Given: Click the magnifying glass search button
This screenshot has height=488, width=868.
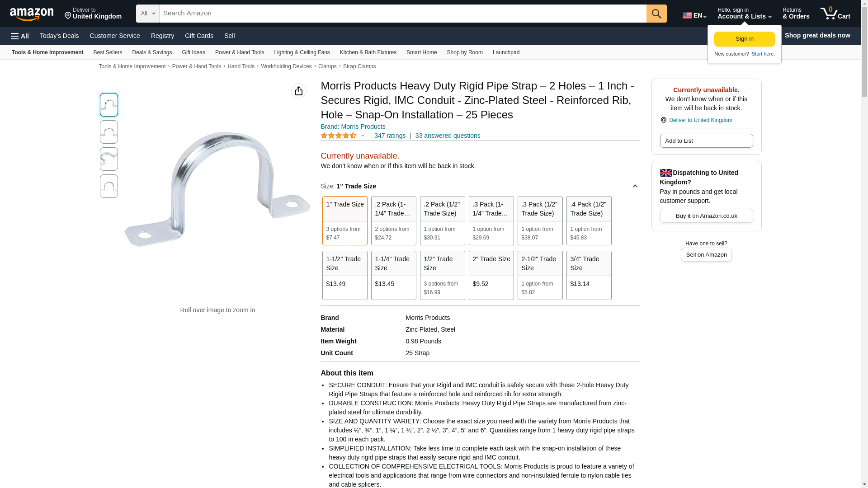Looking at the screenshot, I should 656,14.
